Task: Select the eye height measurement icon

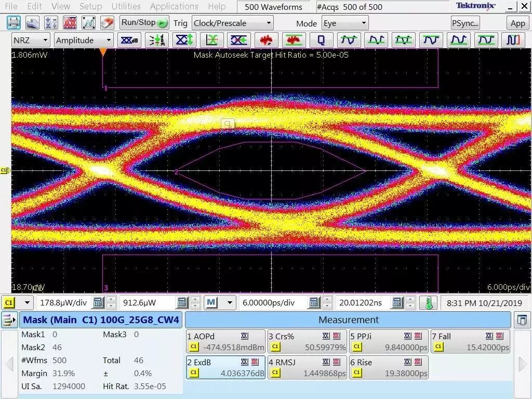Action: click(184, 40)
